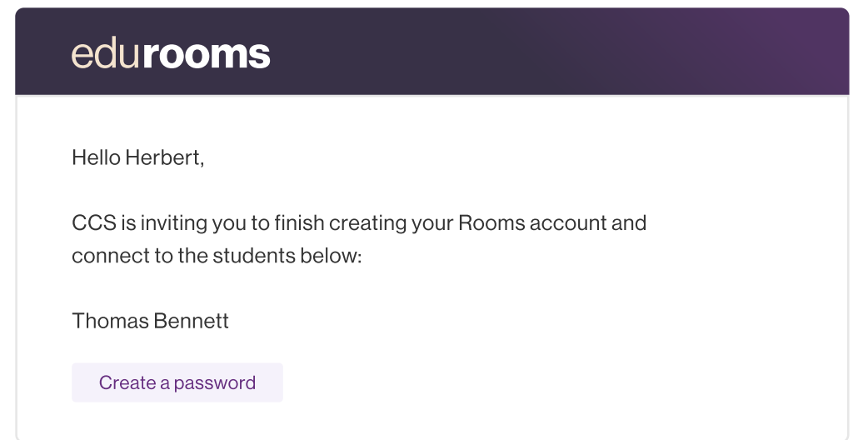Click the student name Thomas Bennett
The height and width of the screenshot is (440, 868).
pyautogui.click(x=150, y=321)
